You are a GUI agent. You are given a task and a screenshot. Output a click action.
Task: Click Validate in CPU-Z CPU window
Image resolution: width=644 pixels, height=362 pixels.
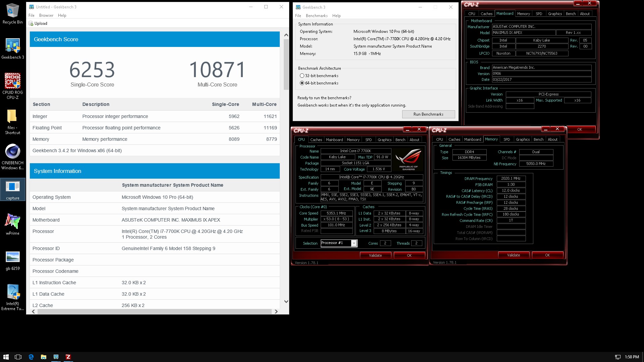[375, 255]
